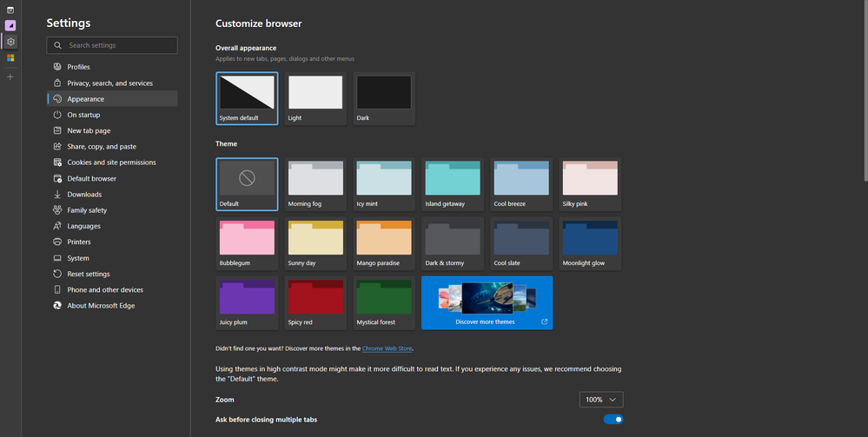Viewport: 868px width, 437px height.
Task: Apply the Cool slate theme
Action: (521, 243)
